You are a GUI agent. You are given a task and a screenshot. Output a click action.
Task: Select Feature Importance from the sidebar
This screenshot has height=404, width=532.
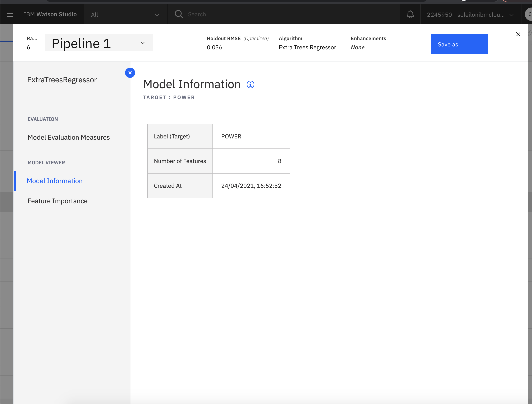point(57,200)
